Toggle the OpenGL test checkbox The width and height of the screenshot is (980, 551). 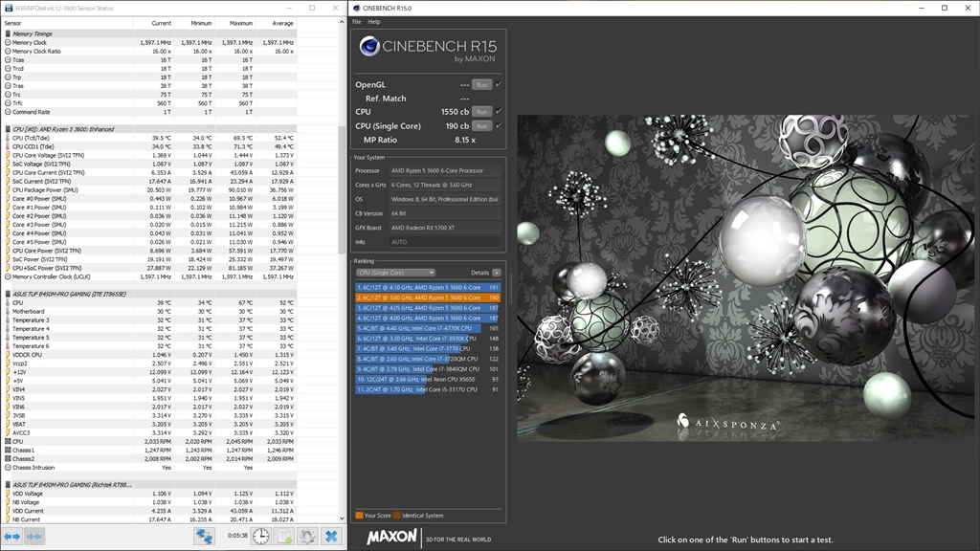pos(499,84)
